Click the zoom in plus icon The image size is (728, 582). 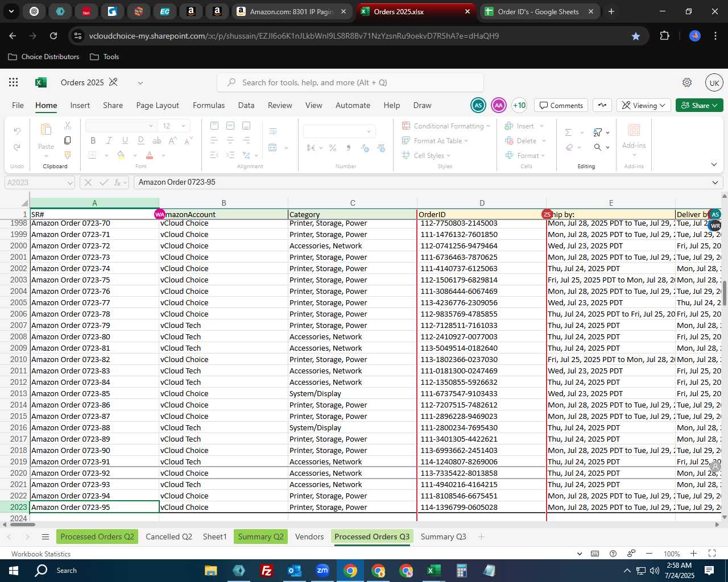coord(693,554)
